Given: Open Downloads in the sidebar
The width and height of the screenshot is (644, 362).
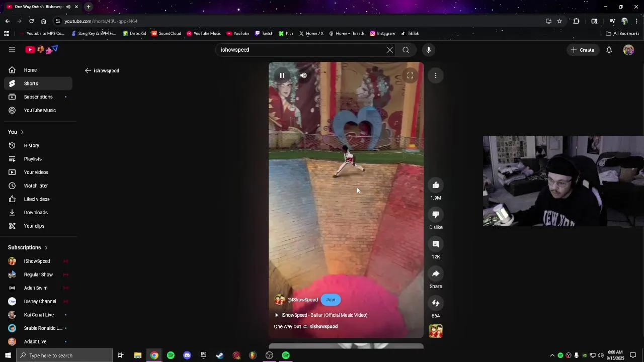Looking at the screenshot, I should click(x=38, y=213).
